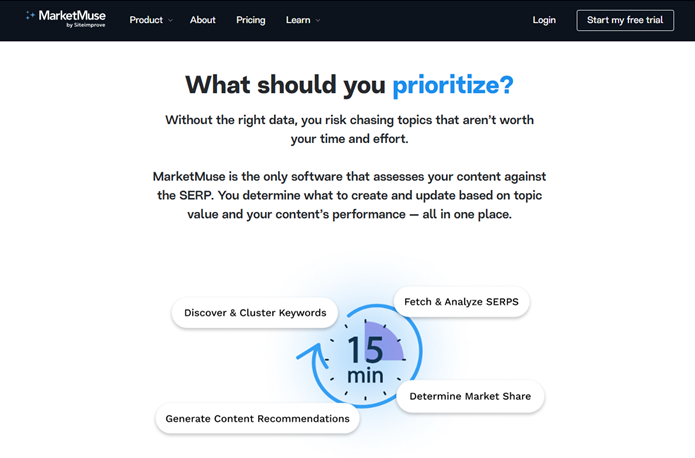Click the MarketMuse logo icon
This screenshot has width=695, height=458.
pyautogui.click(x=30, y=16)
